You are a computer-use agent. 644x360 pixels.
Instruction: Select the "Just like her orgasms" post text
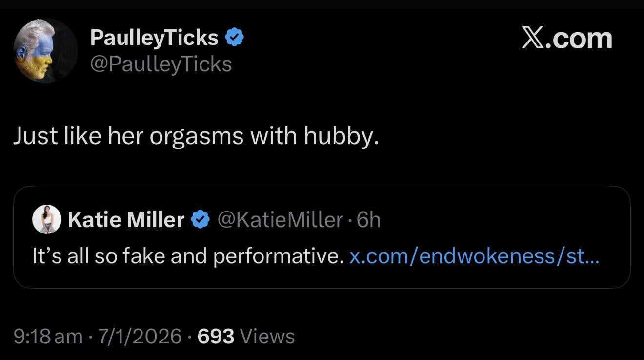coord(196,136)
